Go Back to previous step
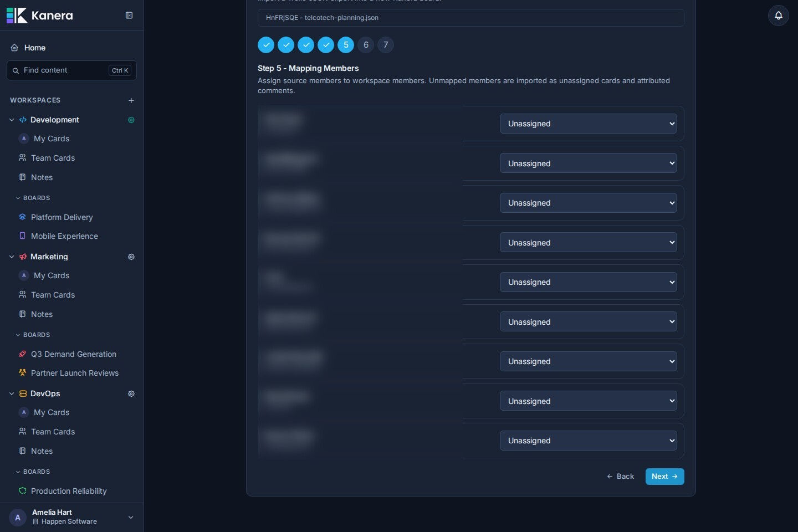 click(620, 477)
